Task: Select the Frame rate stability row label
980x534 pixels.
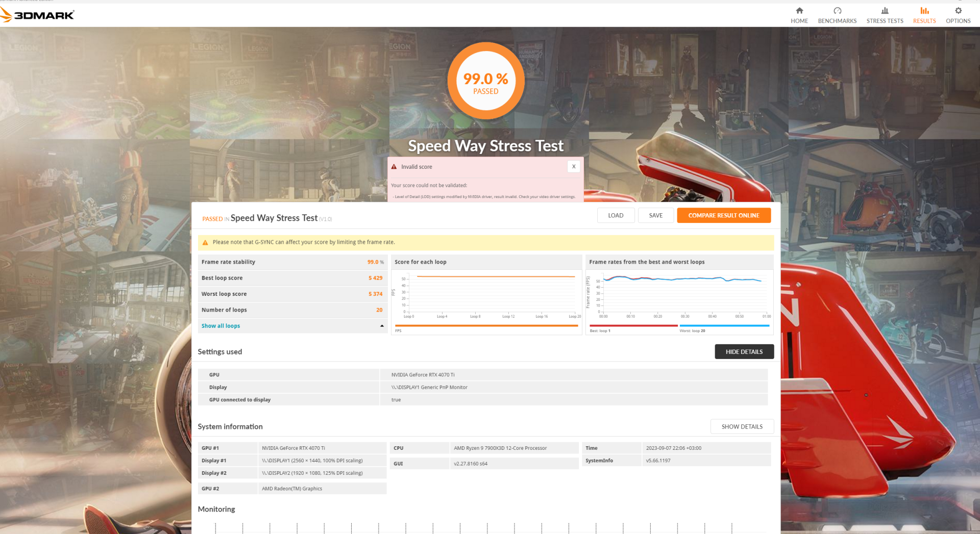Action: coord(228,262)
